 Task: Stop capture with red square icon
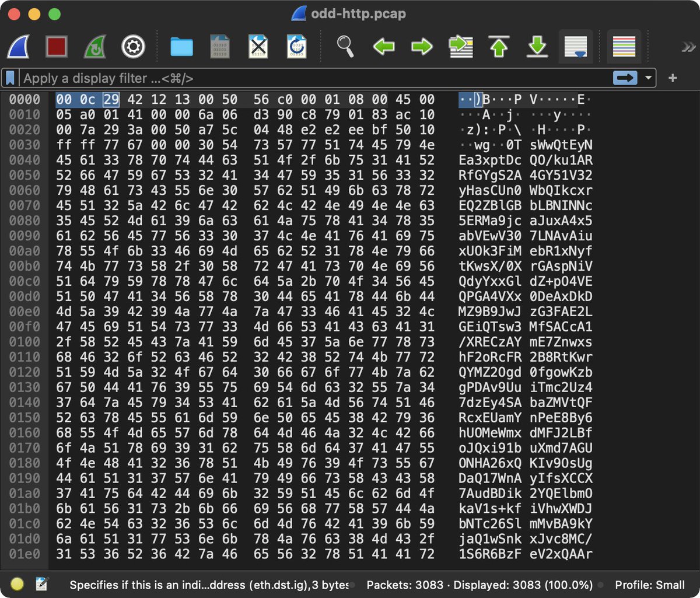[57, 46]
